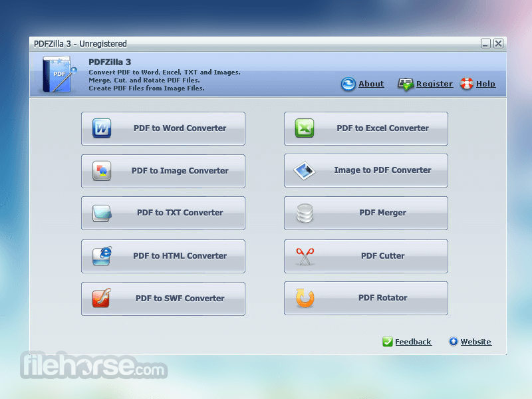Click the Flash icon on PDF to SWF

pyautogui.click(x=102, y=298)
